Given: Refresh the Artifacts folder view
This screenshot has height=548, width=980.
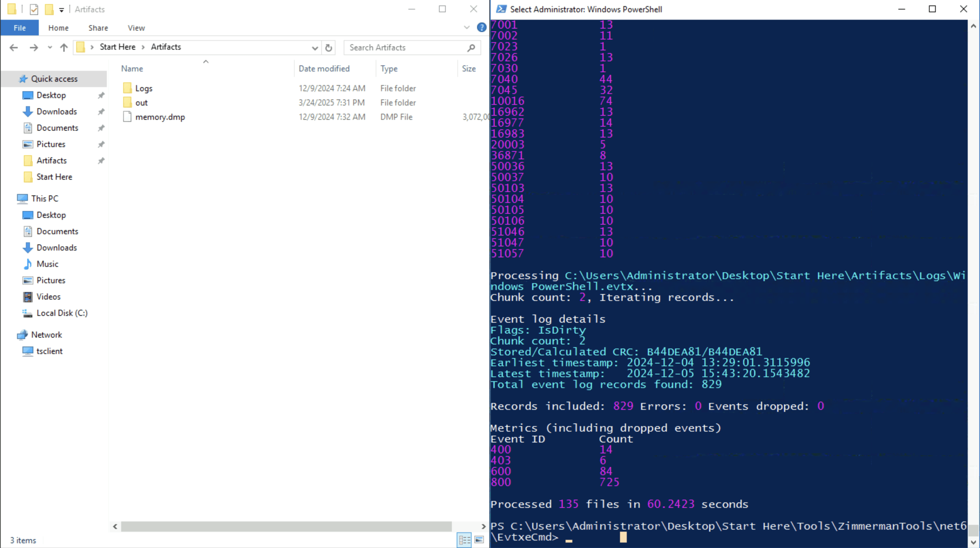Looking at the screenshot, I should pos(329,48).
